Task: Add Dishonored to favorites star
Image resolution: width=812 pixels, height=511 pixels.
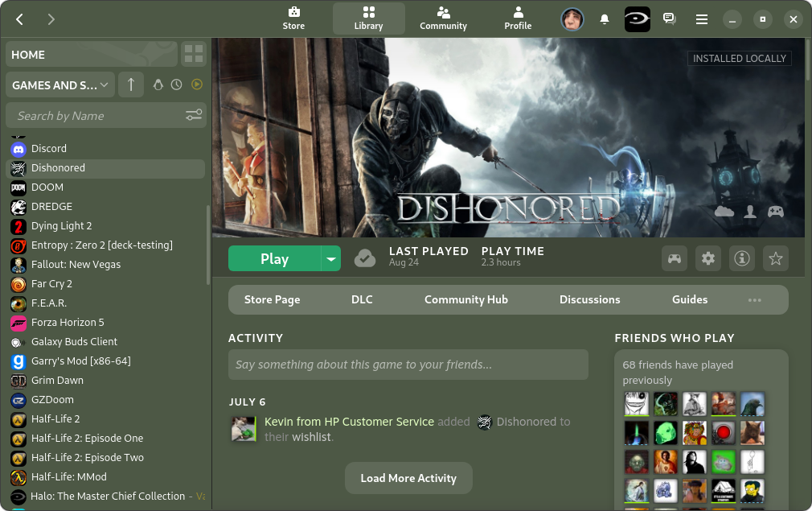Action: [775, 258]
